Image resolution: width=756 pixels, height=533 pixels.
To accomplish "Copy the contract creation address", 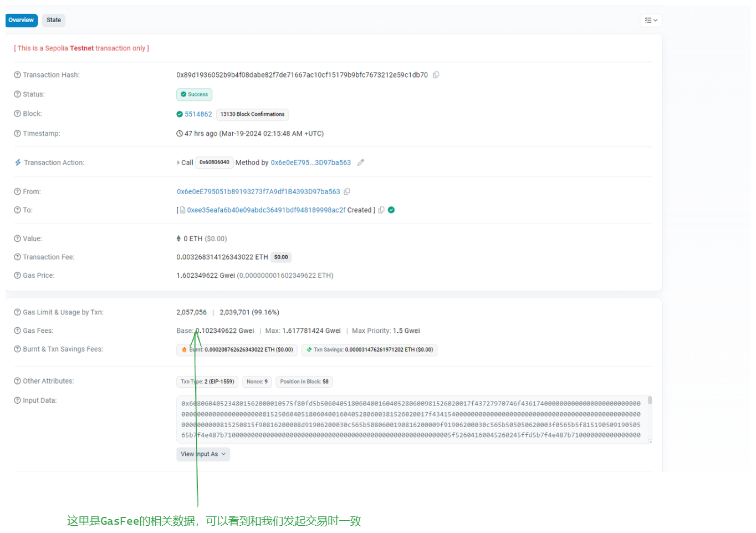I will pyautogui.click(x=381, y=210).
